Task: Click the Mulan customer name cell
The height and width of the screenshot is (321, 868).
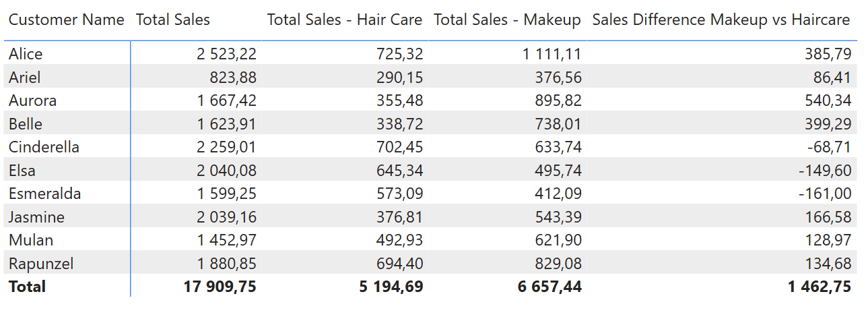Action: (x=31, y=240)
